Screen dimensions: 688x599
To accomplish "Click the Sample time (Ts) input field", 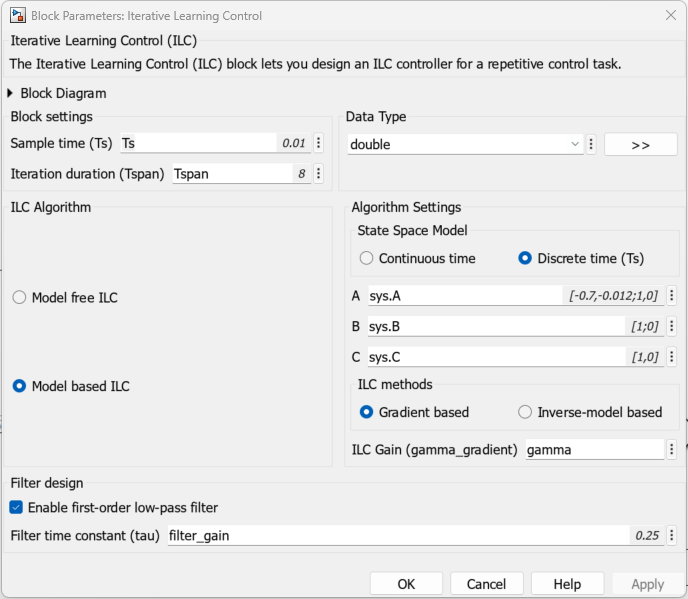I will 198,143.
